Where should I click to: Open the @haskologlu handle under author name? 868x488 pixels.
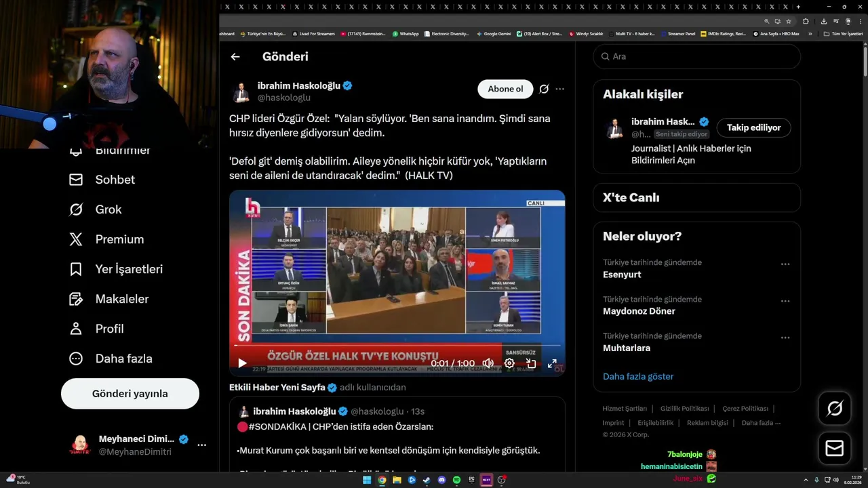pos(284,98)
